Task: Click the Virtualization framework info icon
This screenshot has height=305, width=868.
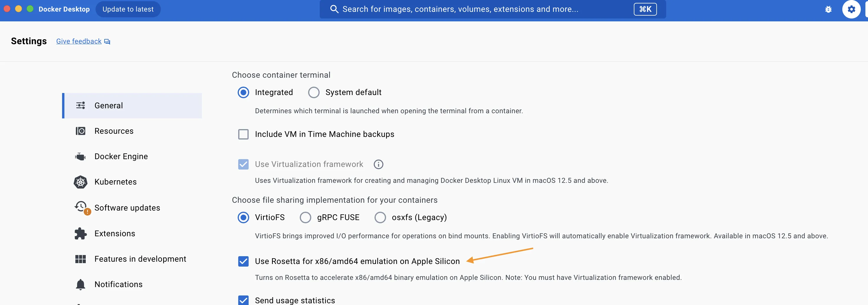Action: click(378, 164)
